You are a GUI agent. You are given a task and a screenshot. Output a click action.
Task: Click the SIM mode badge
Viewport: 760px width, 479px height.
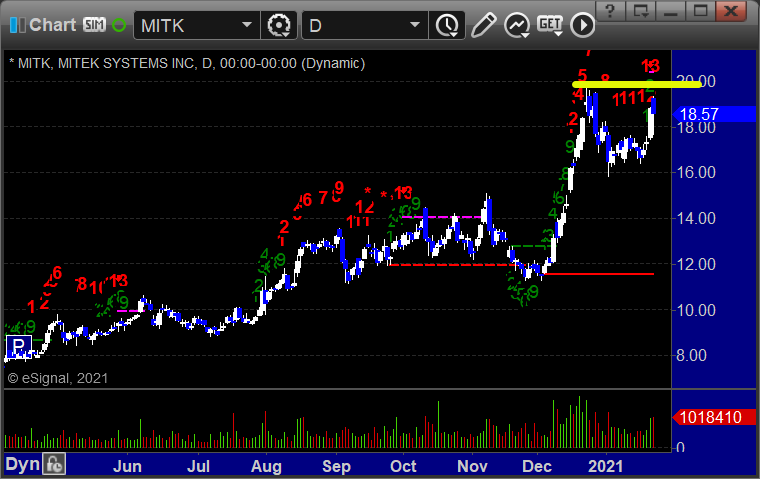pos(94,24)
